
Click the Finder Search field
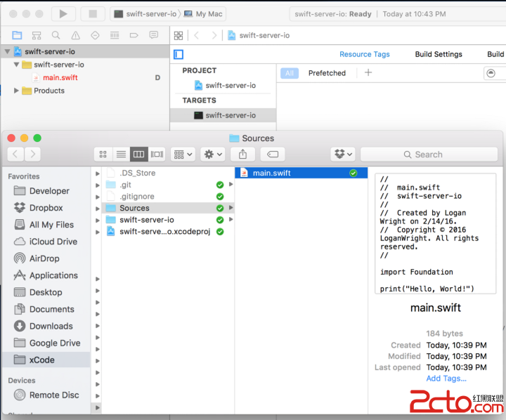tap(429, 155)
